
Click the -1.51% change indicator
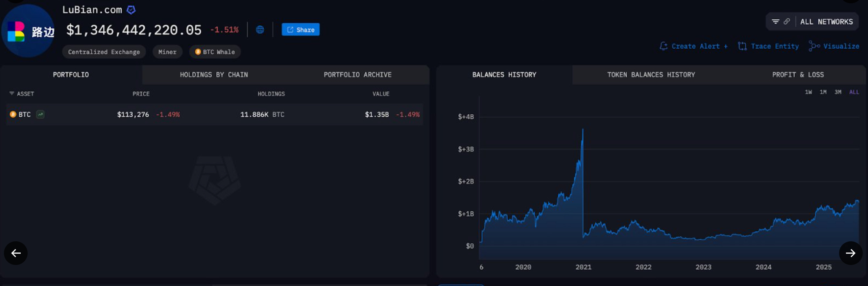pyautogui.click(x=224, y=30)
